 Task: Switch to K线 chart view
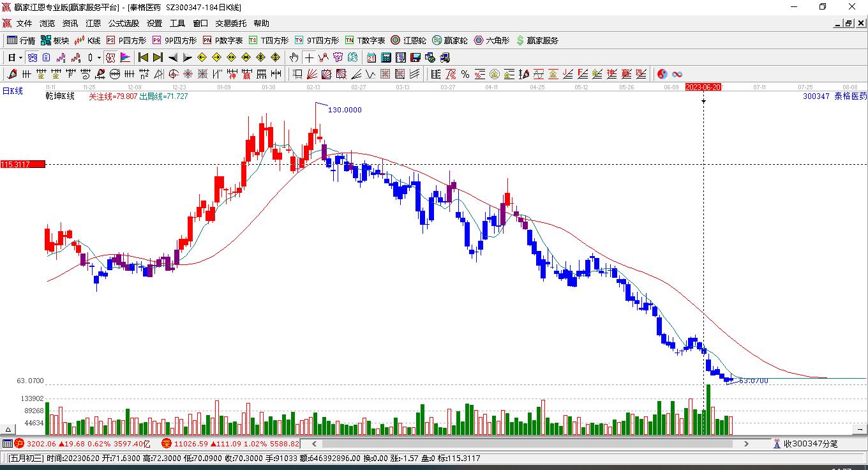87,40
